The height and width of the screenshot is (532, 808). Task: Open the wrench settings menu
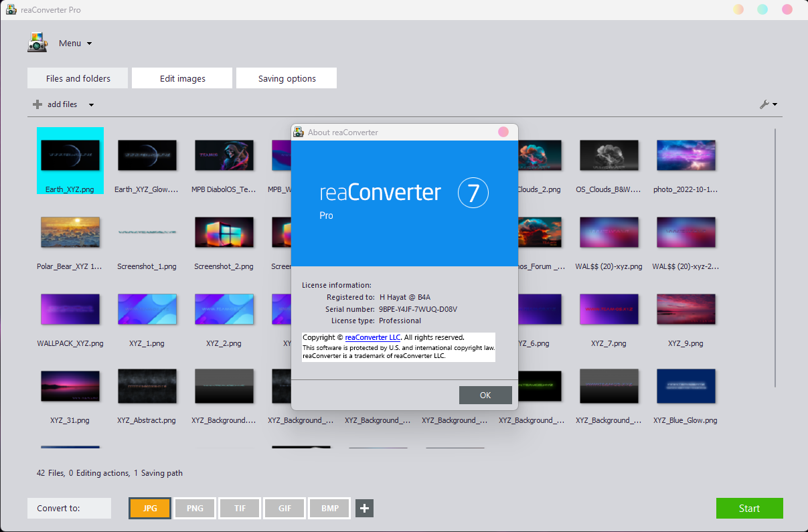click(768, 104)
